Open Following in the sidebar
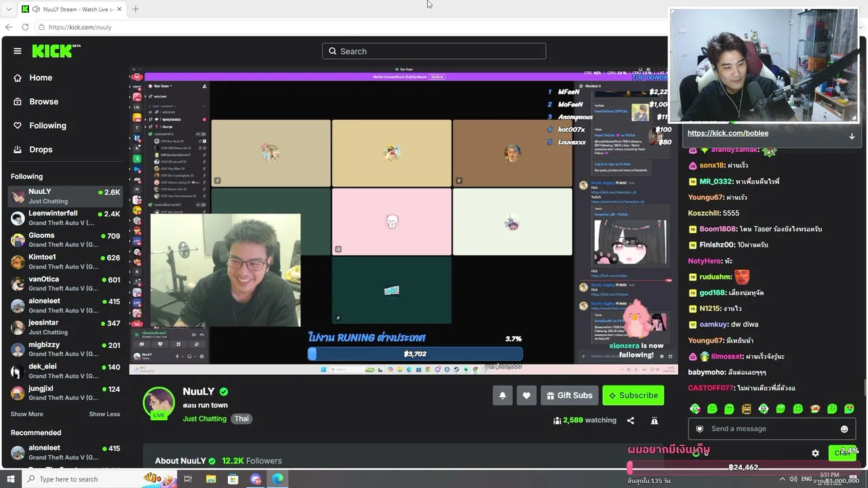The height and width of the screenshot is (488, 868). click(x=47, y=125)
